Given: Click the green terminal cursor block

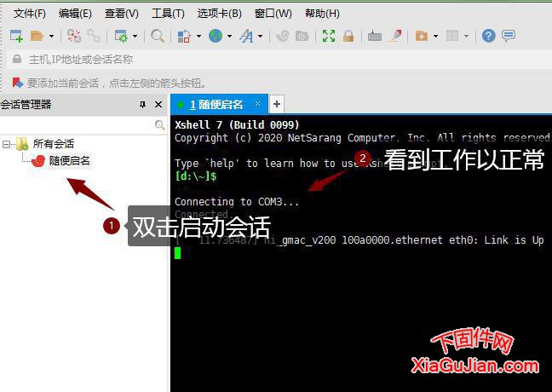Looking at the screenshot, I should (x=177, y=253).
